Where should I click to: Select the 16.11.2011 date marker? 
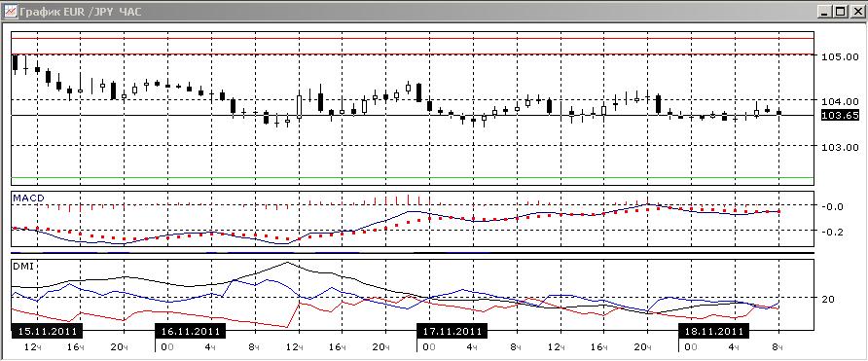point(190,332)
